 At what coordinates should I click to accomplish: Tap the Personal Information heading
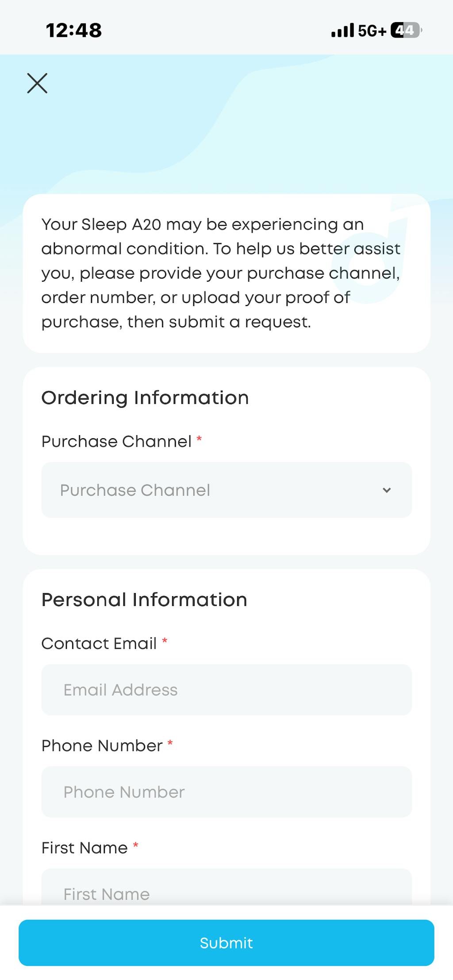click(x=144, y=600)
